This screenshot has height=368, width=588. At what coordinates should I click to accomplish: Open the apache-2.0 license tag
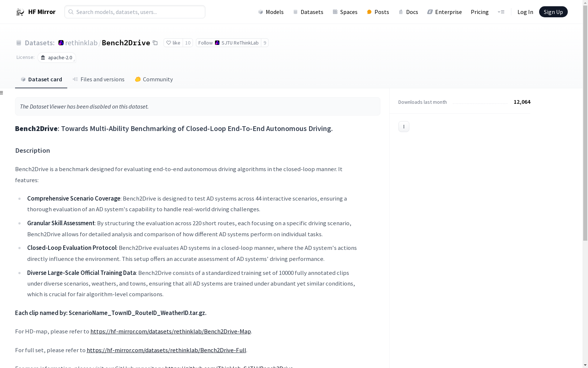57,57
